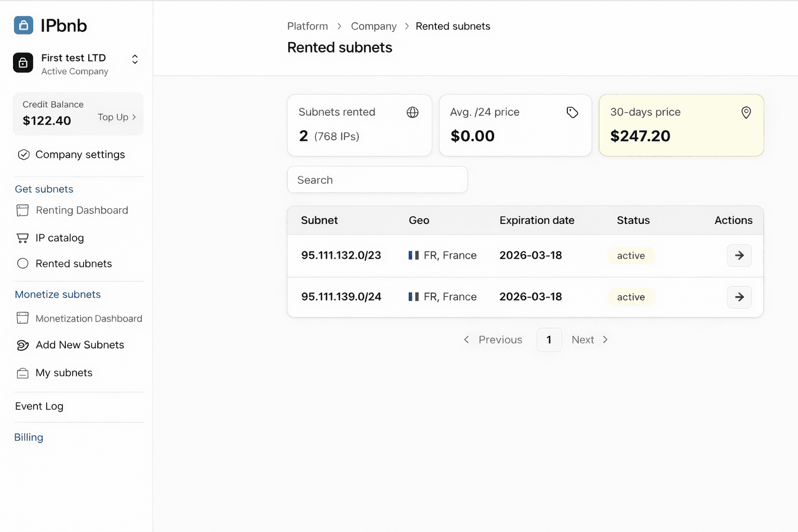Open the Billing section
This screenshot has width=798, height=532.
(29, 437)
